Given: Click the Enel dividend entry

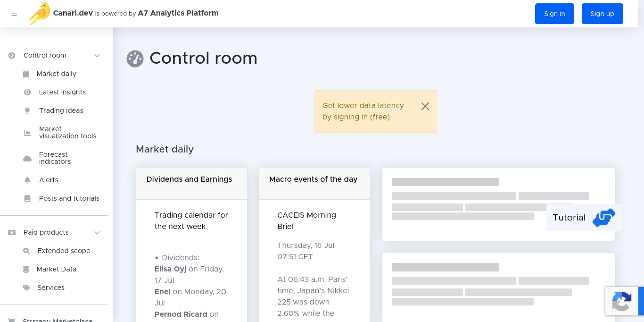Looking at the screenshot, I should 190,297.
